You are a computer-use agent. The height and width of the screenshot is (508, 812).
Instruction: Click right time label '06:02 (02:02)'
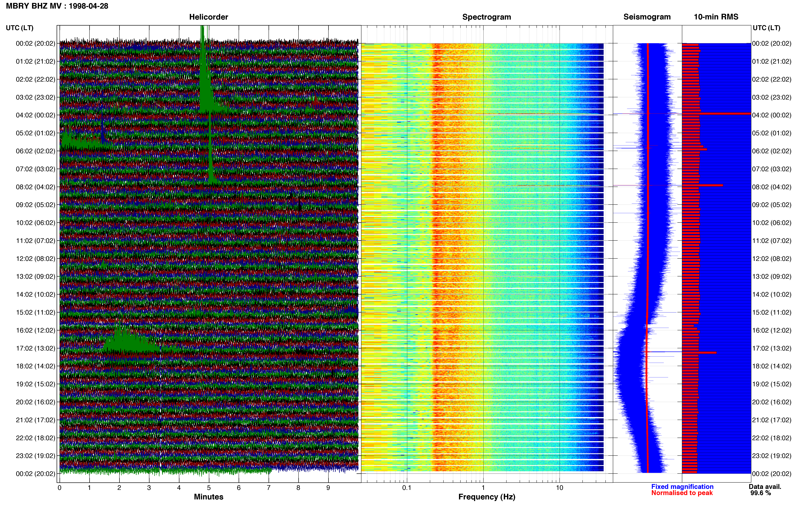coord(771,151)
